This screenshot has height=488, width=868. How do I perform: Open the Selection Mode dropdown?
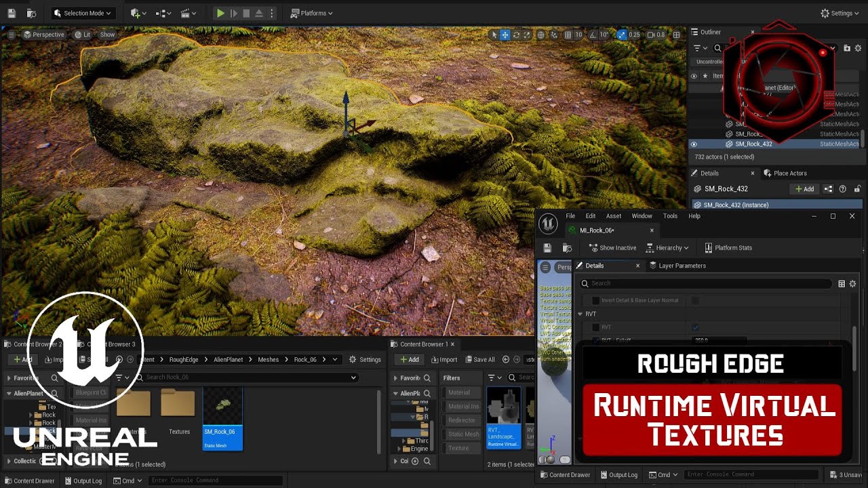83,13
